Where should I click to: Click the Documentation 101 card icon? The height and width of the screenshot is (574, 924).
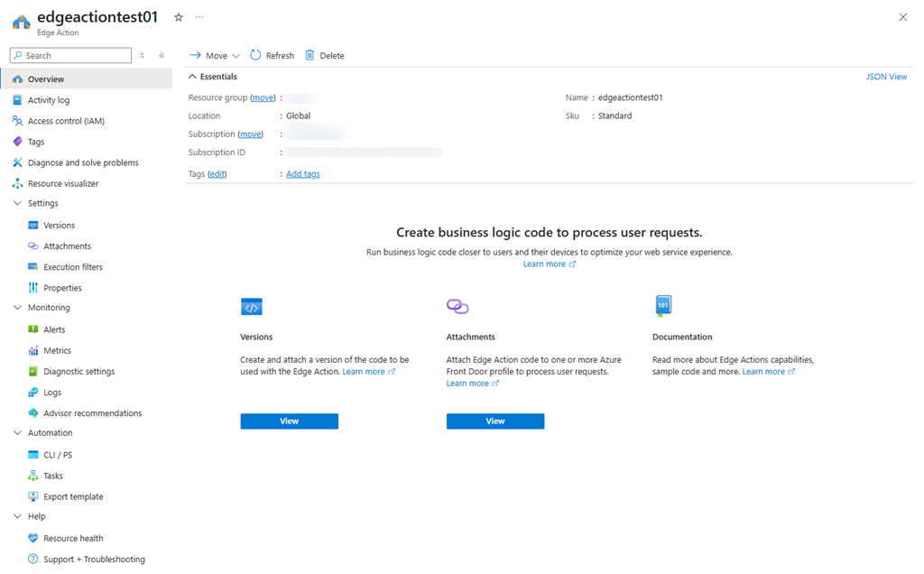[663, 307]
